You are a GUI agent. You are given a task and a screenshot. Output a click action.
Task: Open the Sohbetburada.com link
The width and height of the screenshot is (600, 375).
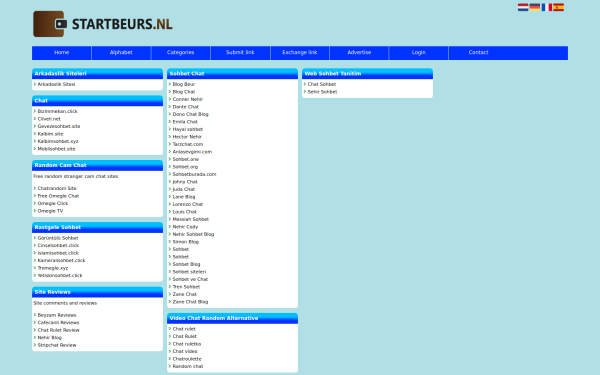(x=194, y=174)
